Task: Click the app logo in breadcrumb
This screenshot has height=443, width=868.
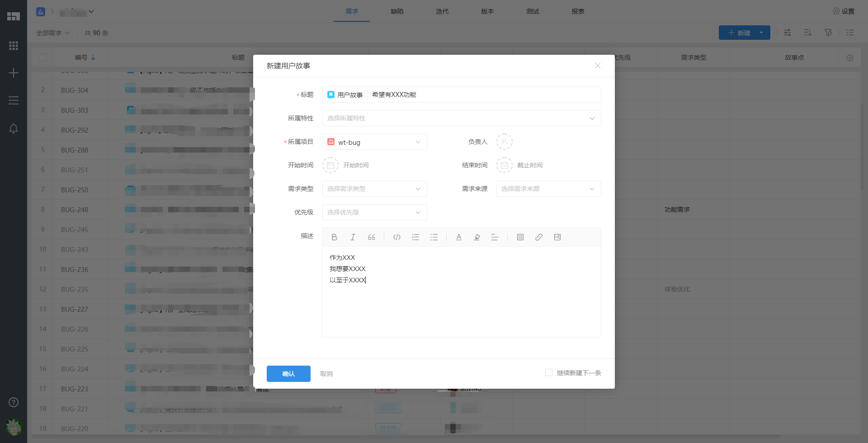Action: pyautogui.click(x=41, y=12)
